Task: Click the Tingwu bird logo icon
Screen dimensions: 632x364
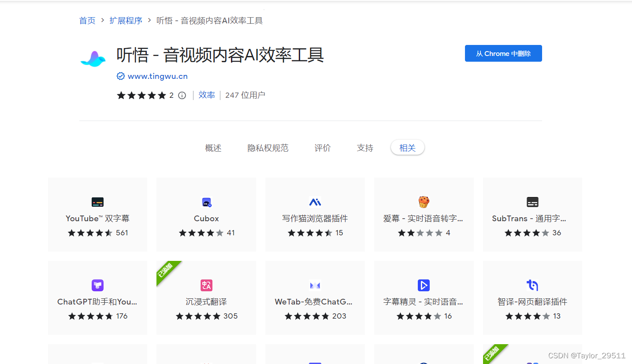Action: coord(93,59)
